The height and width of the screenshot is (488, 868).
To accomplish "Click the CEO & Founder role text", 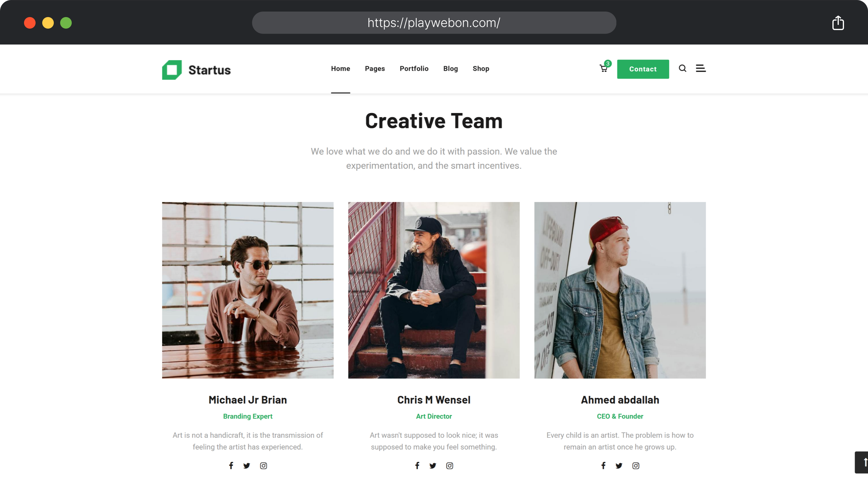I will point(620,416).
